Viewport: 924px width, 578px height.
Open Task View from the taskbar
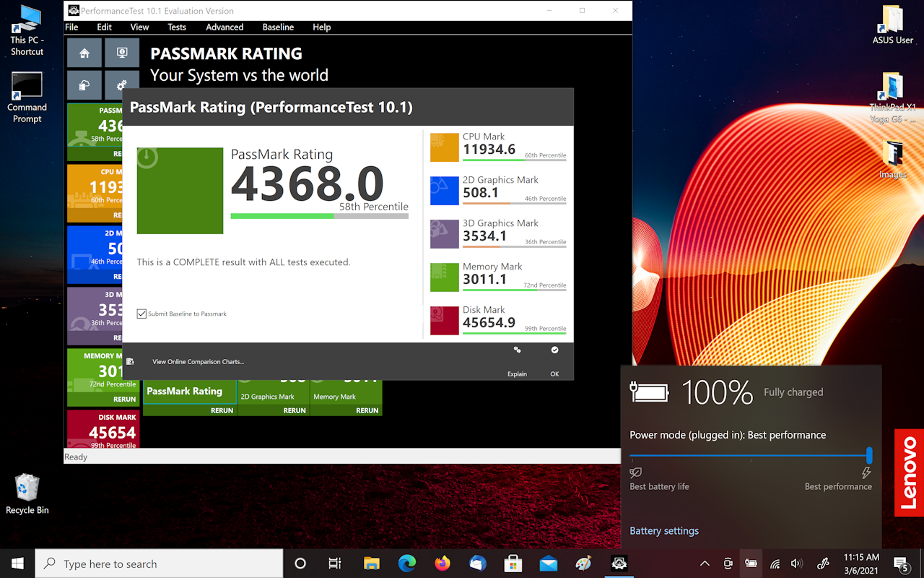point(334,564)
